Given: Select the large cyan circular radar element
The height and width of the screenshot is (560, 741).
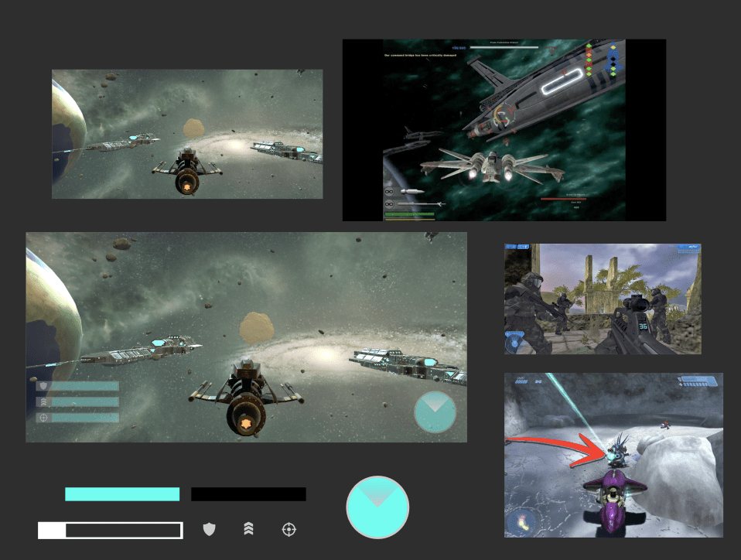Looking at the screenshot, I should (377, 507).
